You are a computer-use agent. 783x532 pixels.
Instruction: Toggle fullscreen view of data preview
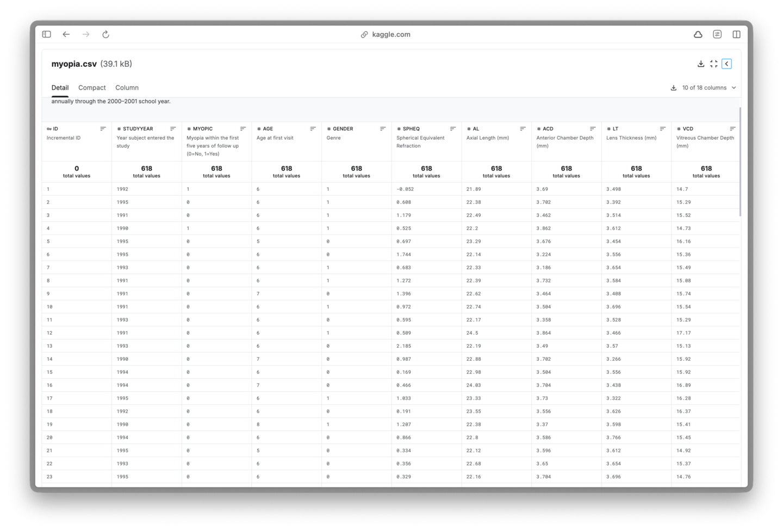[x=713, y=64]
